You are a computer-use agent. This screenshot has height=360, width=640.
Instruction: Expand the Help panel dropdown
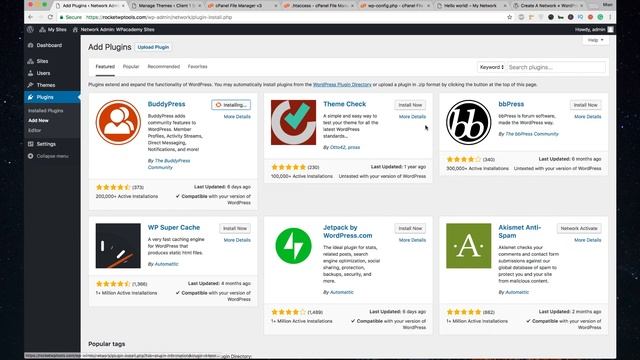point(596,40)
